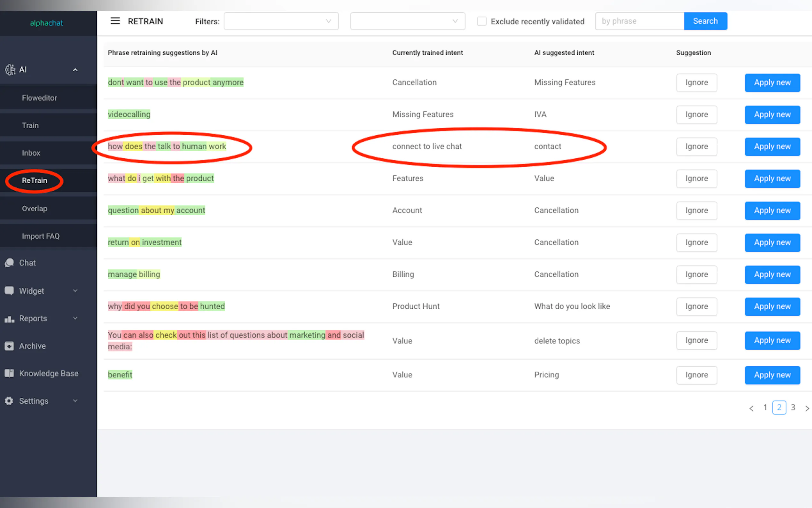Expand the Widget submenu chevron
The height and width of the screenshot is (508, 812).
tap(75, 290)
